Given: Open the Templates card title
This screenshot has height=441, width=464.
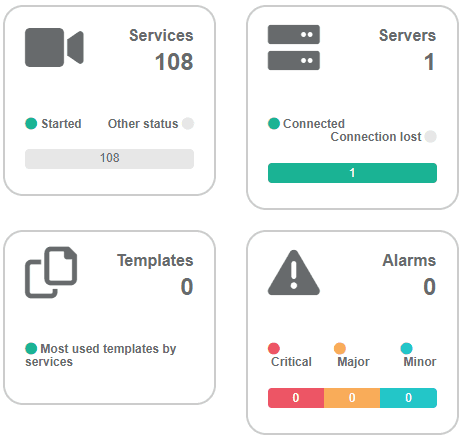Looking at the screenshot, I should click(155, 260).
